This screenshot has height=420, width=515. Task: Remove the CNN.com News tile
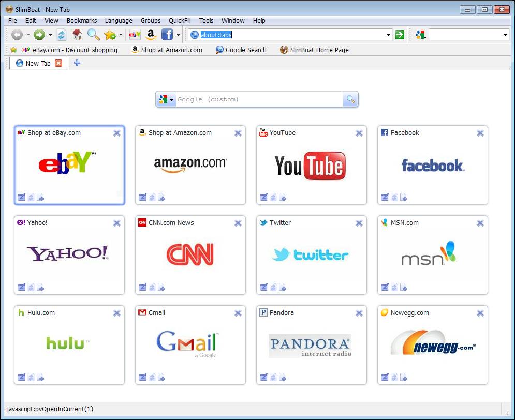tap(238, 223)
